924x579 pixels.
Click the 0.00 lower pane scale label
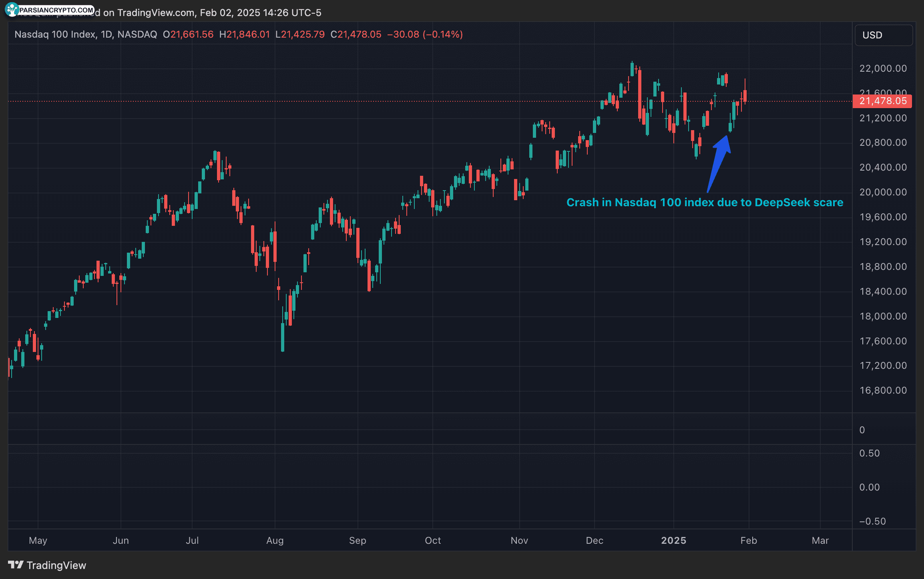pyautogui.click(x=870, y=487)
